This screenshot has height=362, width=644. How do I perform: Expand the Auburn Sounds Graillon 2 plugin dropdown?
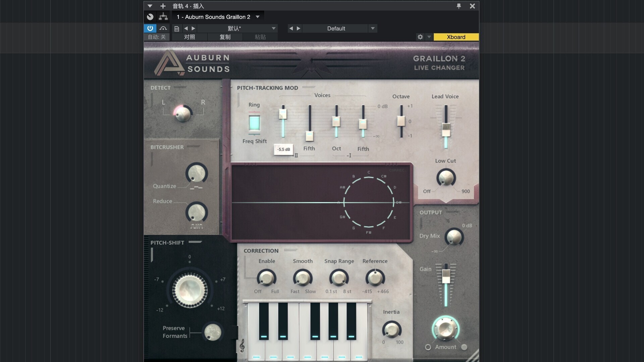click(258, 17)
